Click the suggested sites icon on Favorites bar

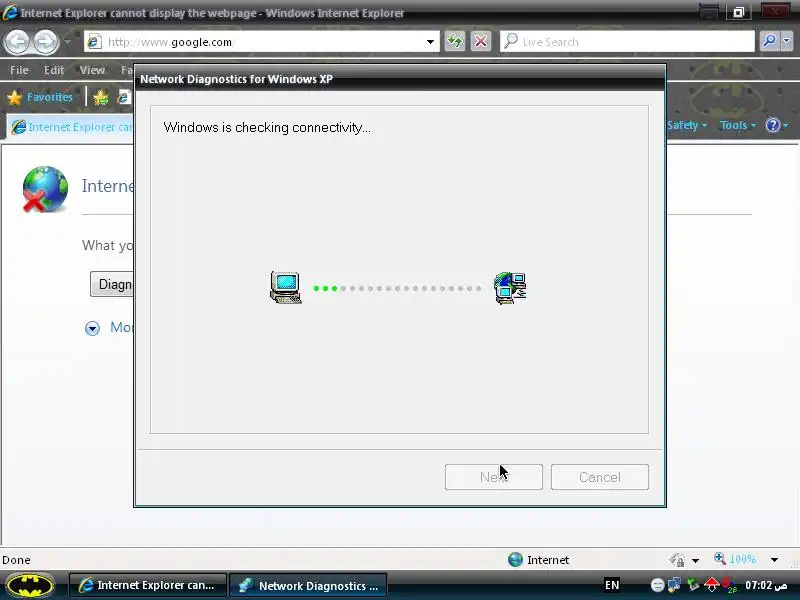124,97
